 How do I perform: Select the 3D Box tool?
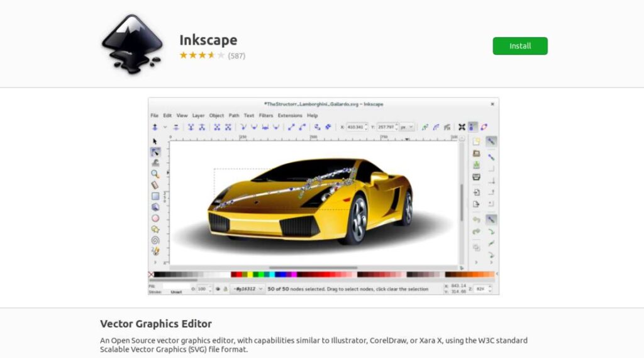coord(155,207)
